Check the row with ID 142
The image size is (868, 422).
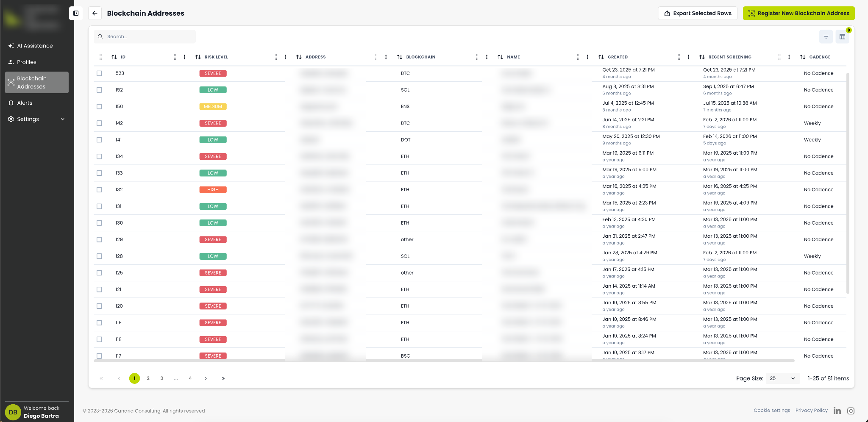99,123
